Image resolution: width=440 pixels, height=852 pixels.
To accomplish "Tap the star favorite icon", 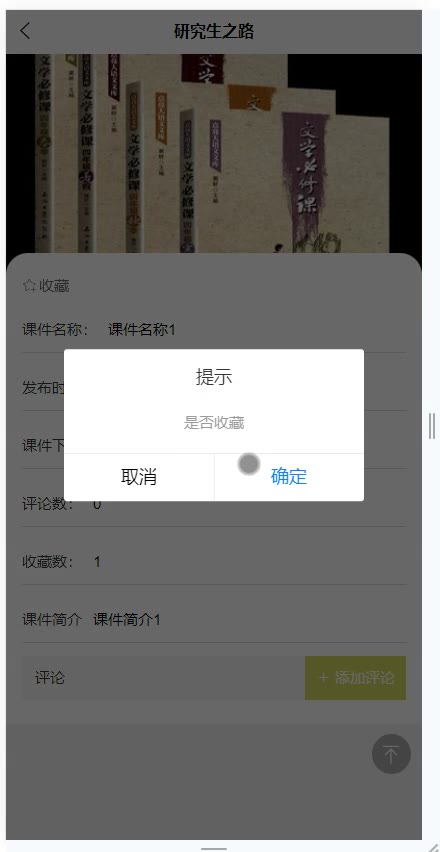I will (x=29, y=286).
